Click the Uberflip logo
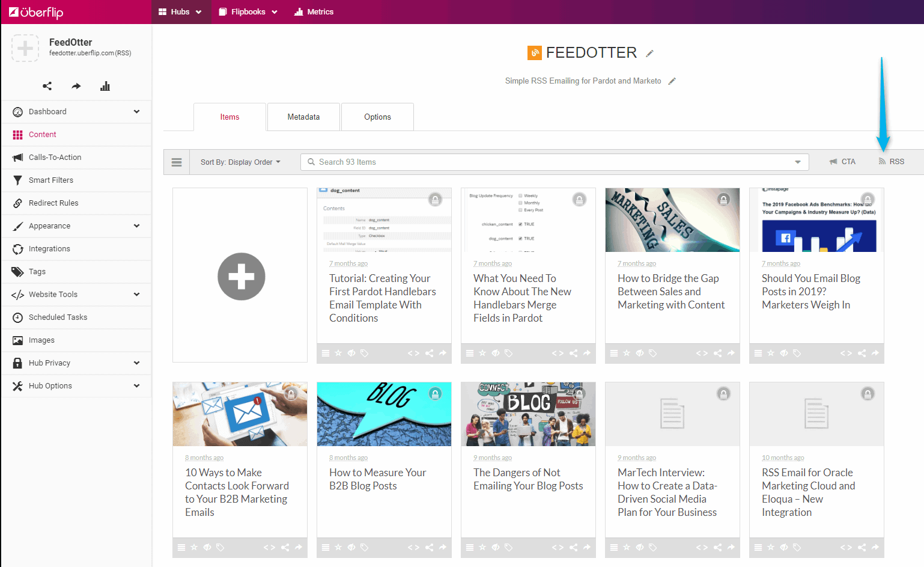The height and width of the screenshot is (567, 924). click(x=37, y=12)
